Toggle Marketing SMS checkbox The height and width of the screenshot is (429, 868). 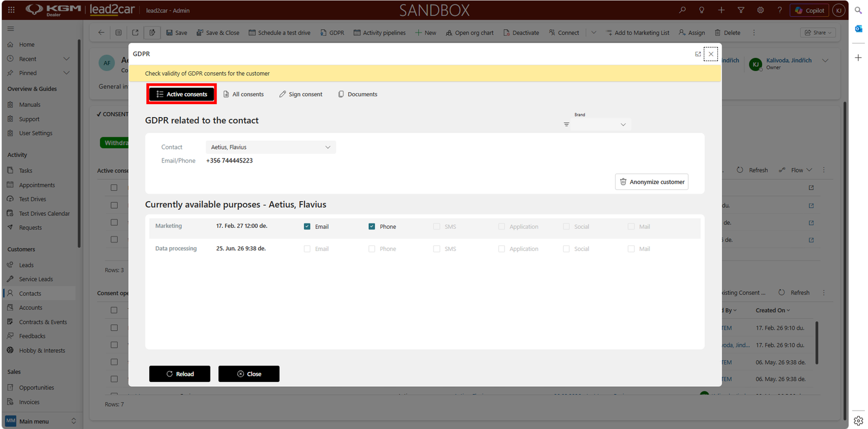point(437,226)
